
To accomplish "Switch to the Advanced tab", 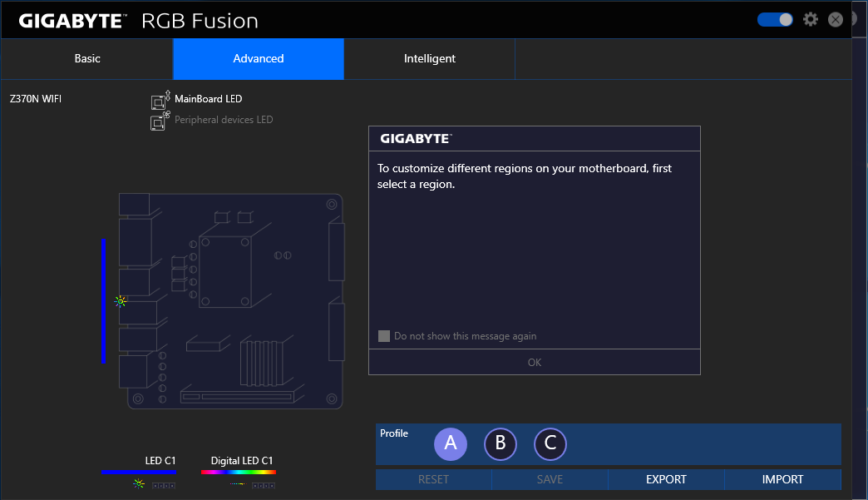I will (259, 59).
